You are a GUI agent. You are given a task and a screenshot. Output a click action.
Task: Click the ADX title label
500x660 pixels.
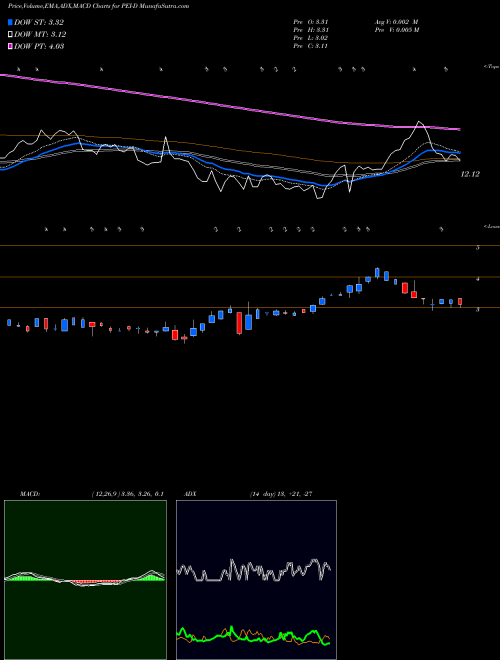coord(190,494)
